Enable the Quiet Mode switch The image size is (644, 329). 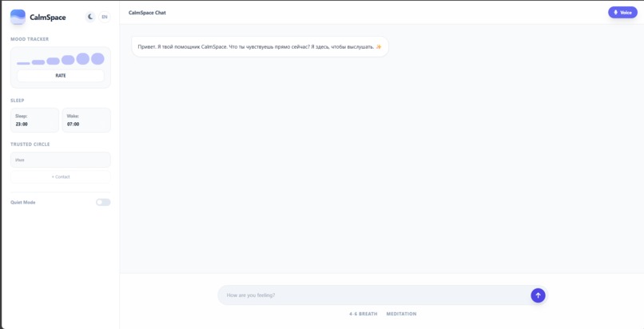[103, 202]
